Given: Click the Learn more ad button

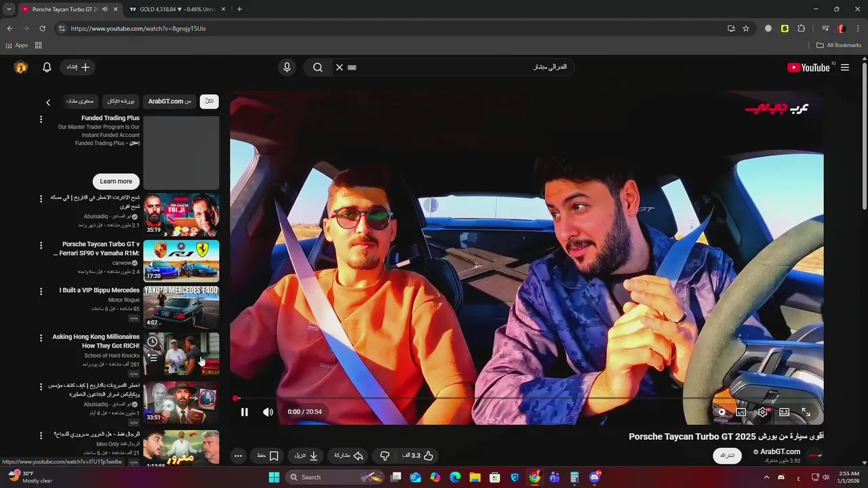Looking at the screenshot, I should (116, 181).
